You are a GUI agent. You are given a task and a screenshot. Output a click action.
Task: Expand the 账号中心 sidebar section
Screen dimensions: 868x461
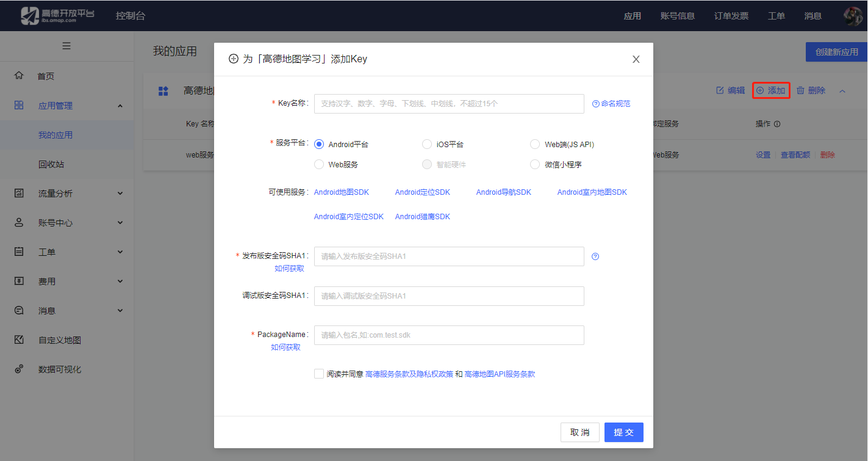(120, 223)
